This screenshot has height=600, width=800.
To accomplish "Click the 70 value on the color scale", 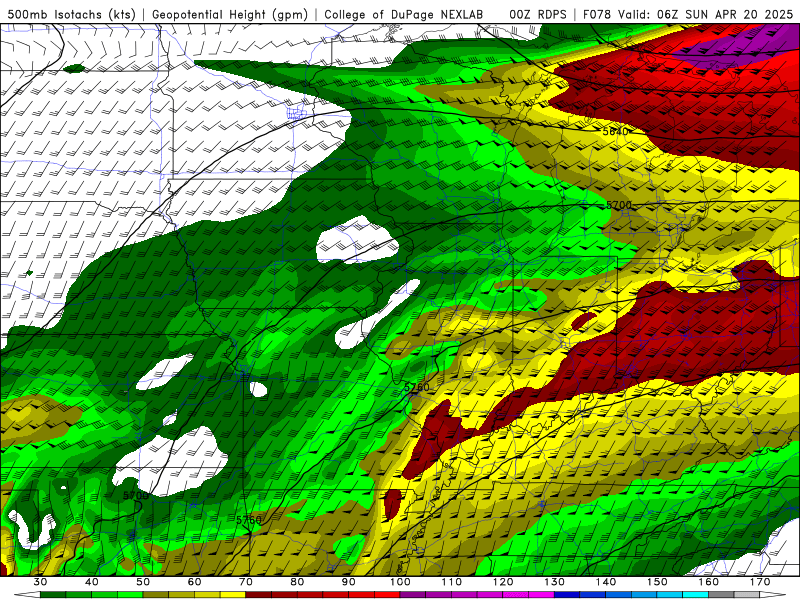I will point(246,582).
